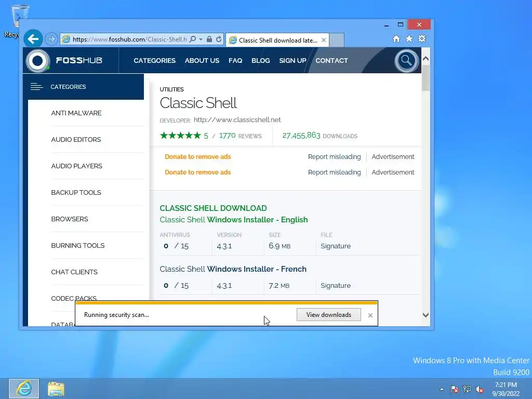Click first Report misleading link

tap(334, 157)
